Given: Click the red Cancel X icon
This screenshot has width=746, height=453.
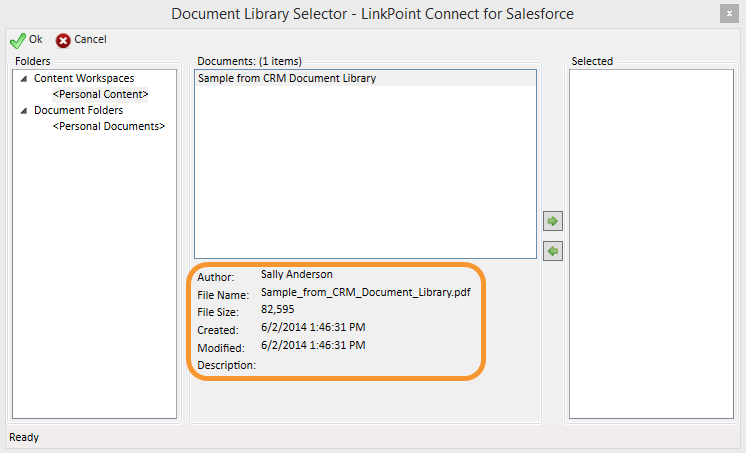Looking at the screenshot, I should [x=63, y=41].
